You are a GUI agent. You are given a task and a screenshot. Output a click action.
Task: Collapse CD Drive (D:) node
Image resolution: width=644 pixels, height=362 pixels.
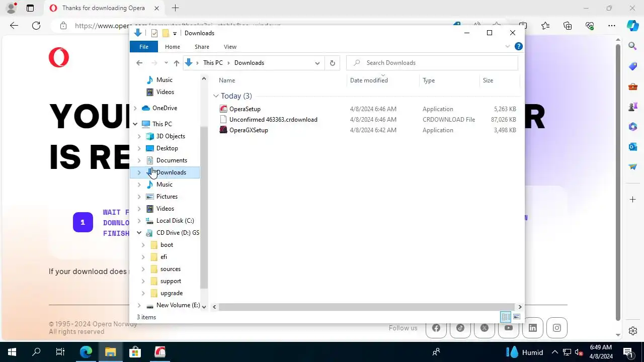(139, 233)
